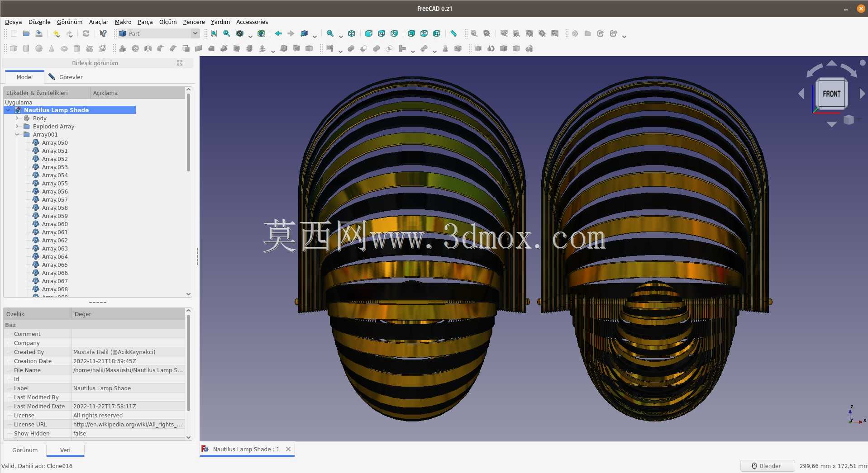Open the Düzenle menu
The image size is (868, 473).
tap(39, 22)
